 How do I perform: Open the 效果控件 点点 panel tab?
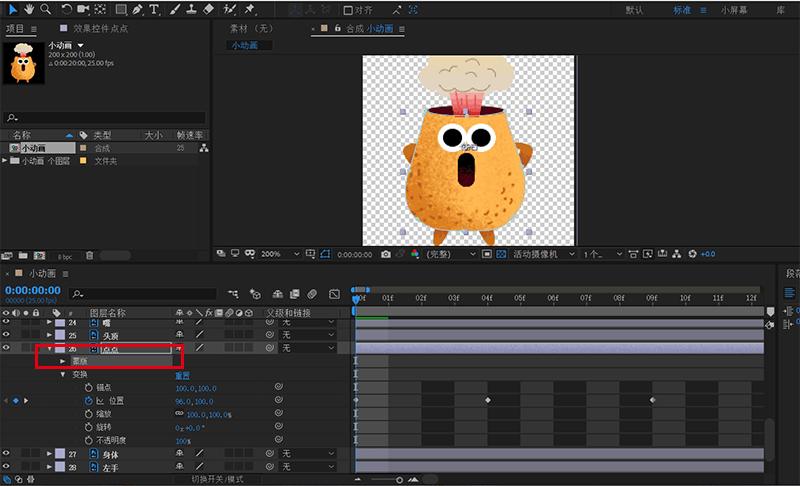coord(101,29)
